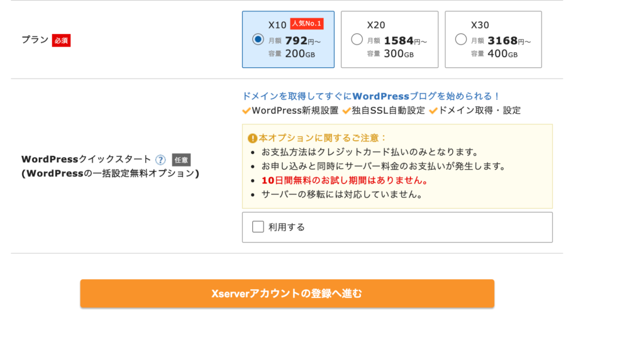The image size is (644, 357).
Task: Click the ドメインを取得してすぐに WordPress headline
Action: coord(371,96)
